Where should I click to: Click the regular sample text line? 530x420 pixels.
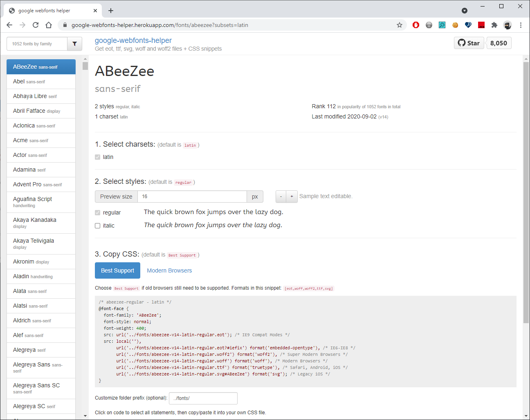[213, 212]
